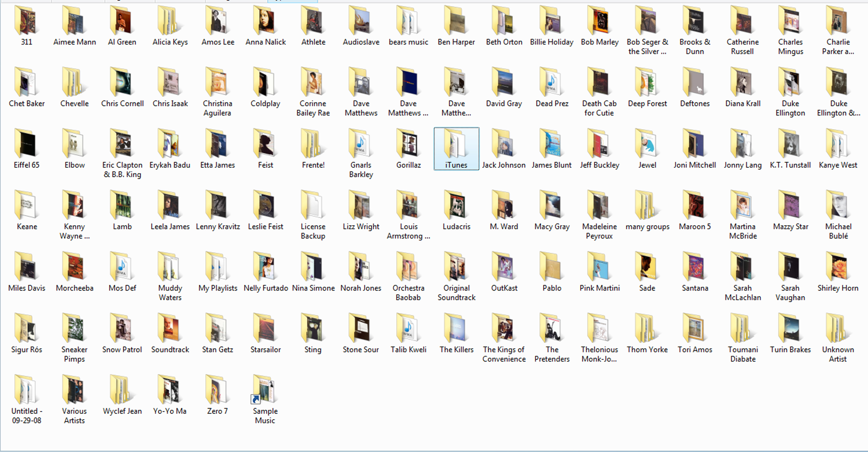868x452 pixels.
Task: Click the Sade folder icon
Action: [x=647, y=266]
